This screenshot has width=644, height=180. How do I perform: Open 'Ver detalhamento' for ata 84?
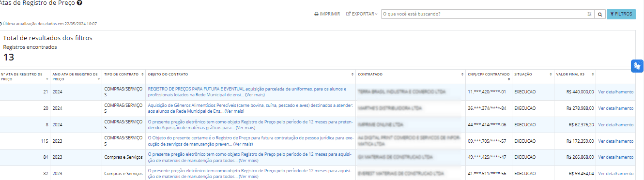[x=616, y=157]
